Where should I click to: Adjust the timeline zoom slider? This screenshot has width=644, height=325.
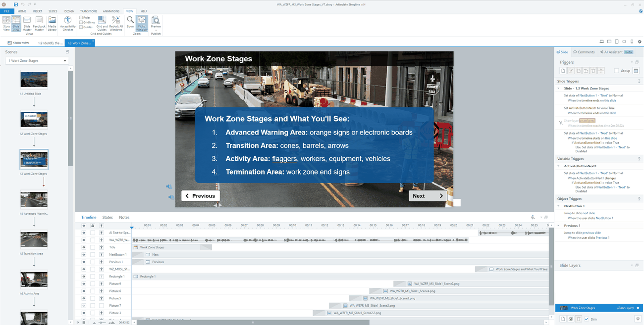click(x=102, y=322)
